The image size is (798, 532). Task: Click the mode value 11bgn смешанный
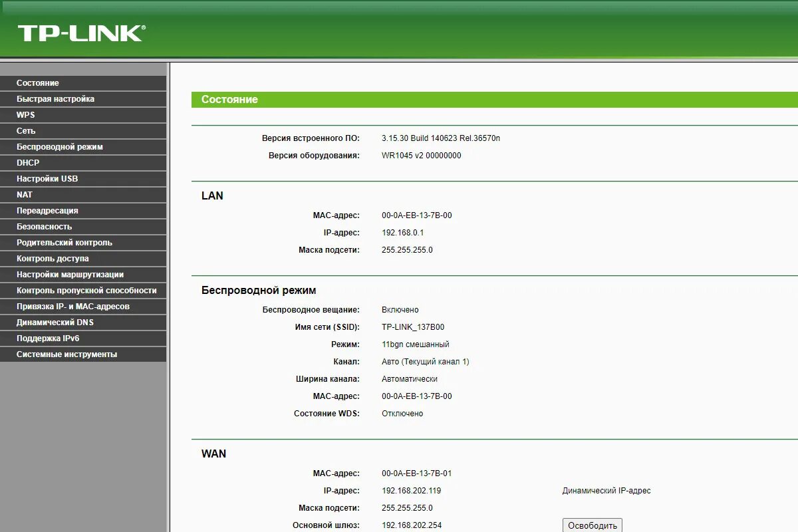pyautogui.click(x=416, y=344)
